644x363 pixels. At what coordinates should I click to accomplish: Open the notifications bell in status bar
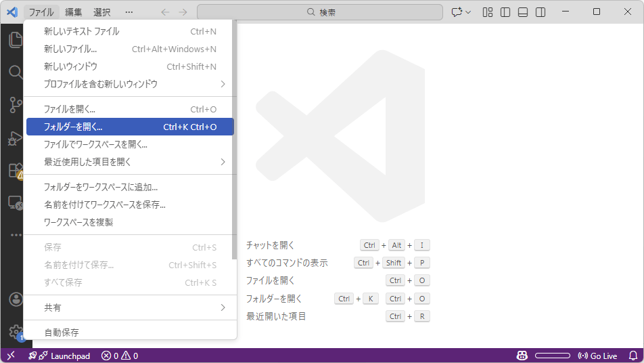[633, 356]
